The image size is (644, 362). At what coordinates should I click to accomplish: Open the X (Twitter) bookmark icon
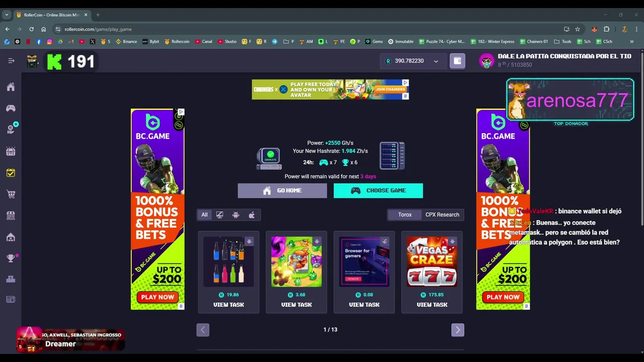93,41
